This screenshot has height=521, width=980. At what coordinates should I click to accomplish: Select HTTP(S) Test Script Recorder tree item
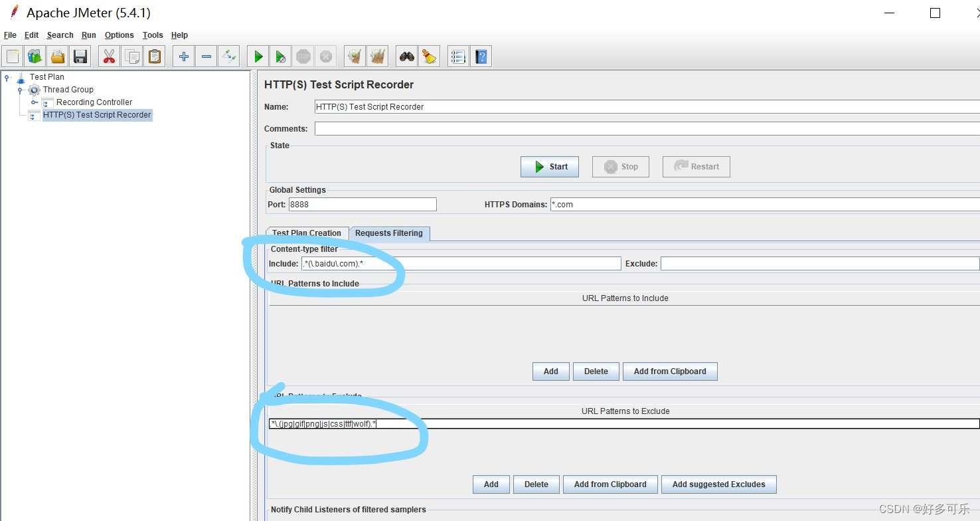(97, 115)
